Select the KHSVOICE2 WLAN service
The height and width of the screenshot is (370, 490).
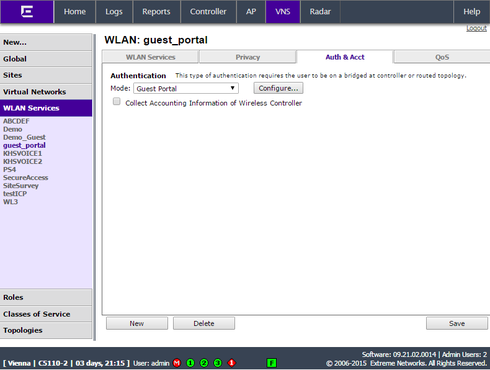click(x=23, y=161)
